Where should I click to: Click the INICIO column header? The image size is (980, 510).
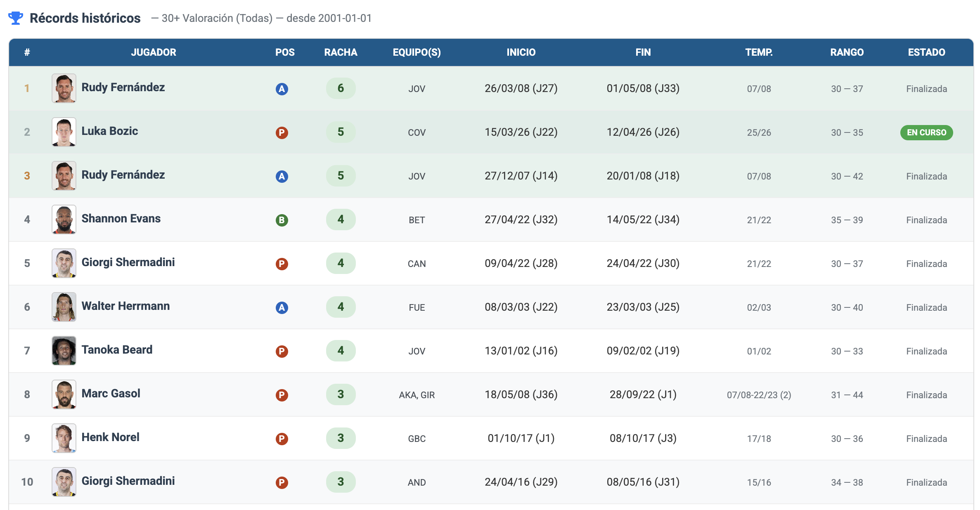tap(521, 52)
